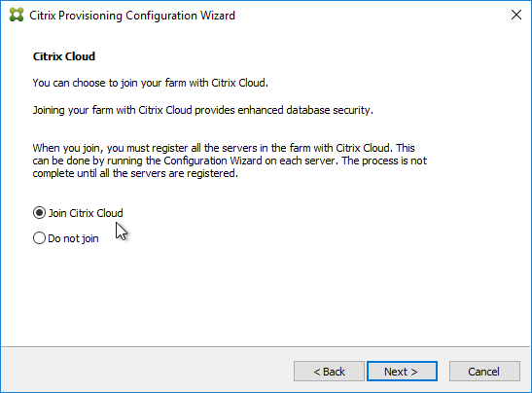
Task: Click the bold "Citrix Cloud" page heading
Action: click(x=64, y=56)
